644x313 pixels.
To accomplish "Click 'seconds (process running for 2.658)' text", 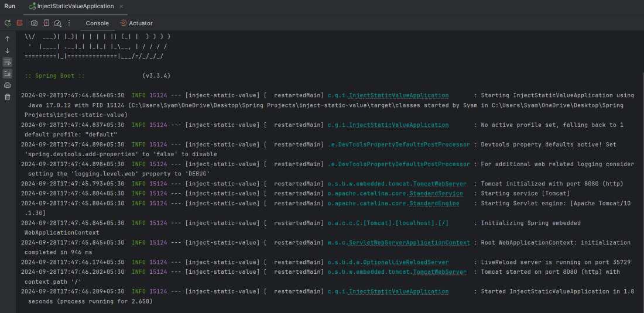I will pyautogui.click(x=90, y=301).
